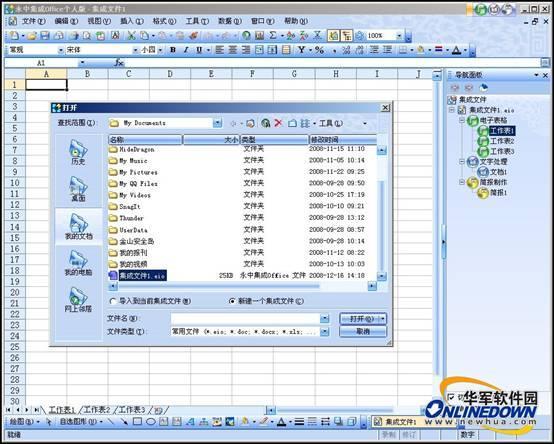This screenshot has width=554, height=444.
Task: Click new folder icon in Open dialog
Action: click(292, 123)
